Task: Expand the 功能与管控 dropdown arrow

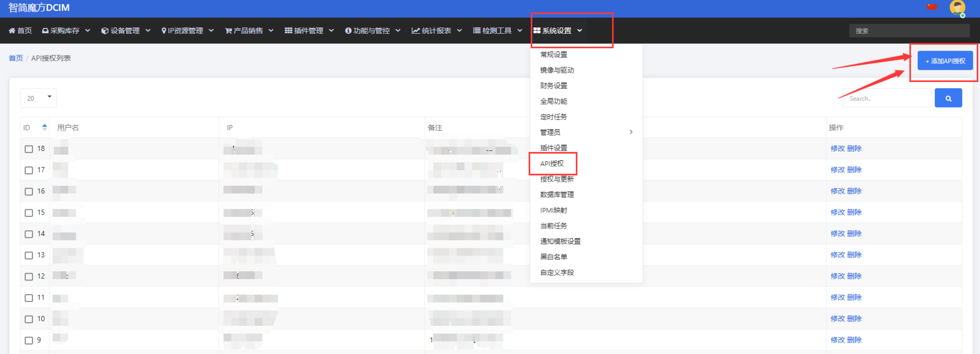Action: [x=398, y=30]
